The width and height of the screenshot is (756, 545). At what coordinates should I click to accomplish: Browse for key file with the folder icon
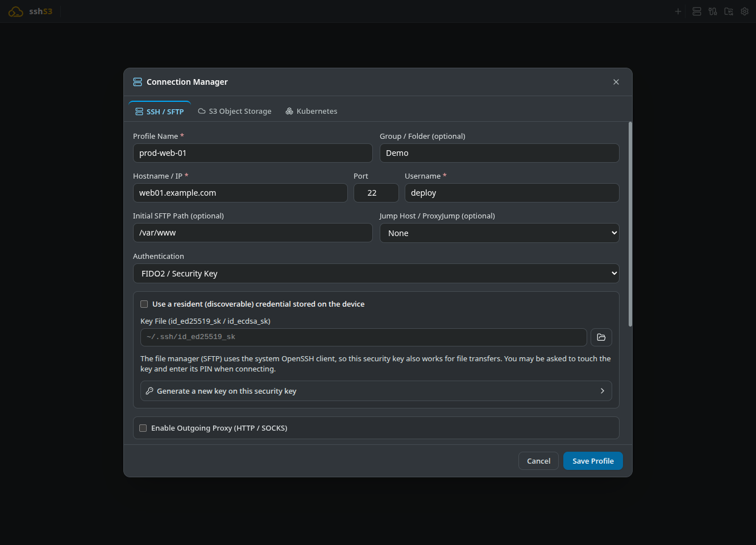(601, 337)
